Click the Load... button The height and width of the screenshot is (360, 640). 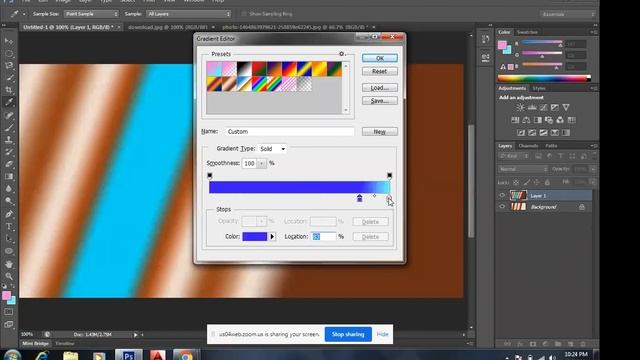pyautogui.click(x=380, y=88)
